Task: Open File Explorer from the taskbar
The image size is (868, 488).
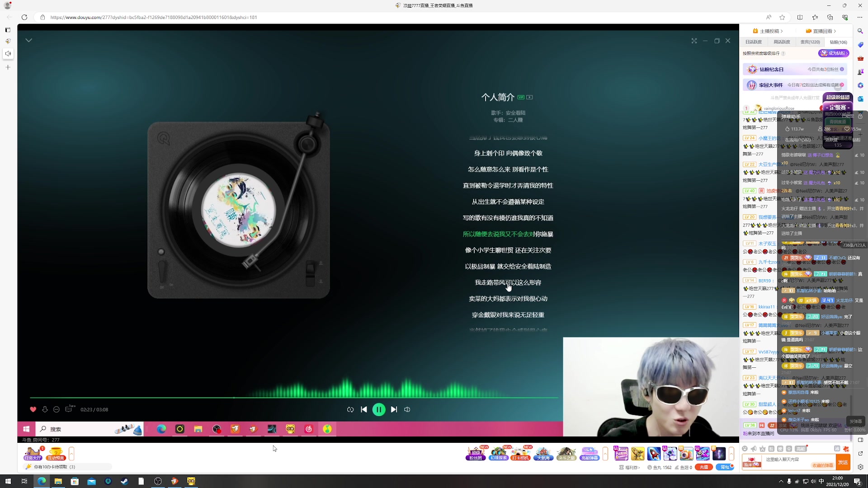Action: click(x=58, y=481)
